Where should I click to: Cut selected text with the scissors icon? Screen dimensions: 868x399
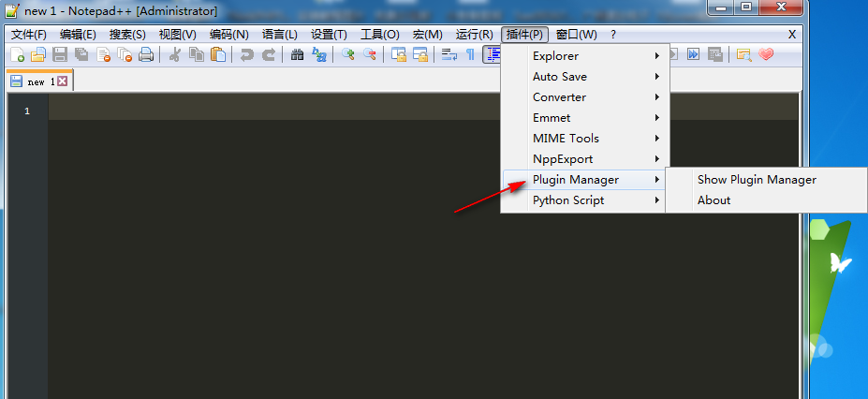pos(175,54)
